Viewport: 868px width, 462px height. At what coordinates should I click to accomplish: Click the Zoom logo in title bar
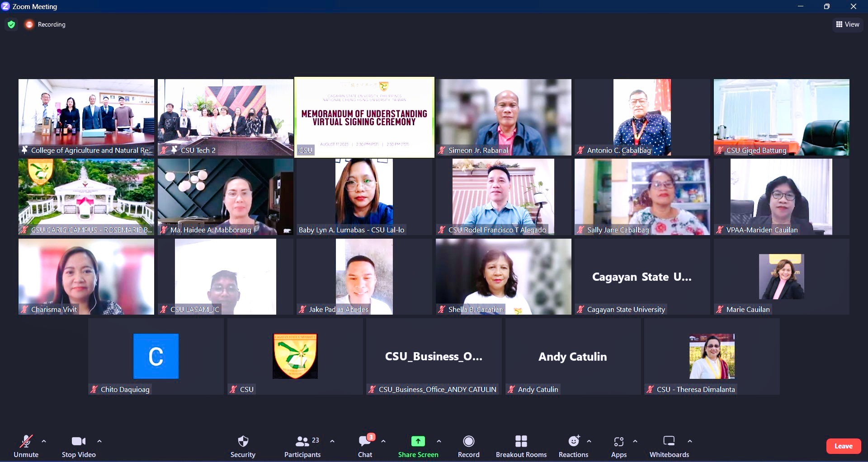[x=5, y=6]
